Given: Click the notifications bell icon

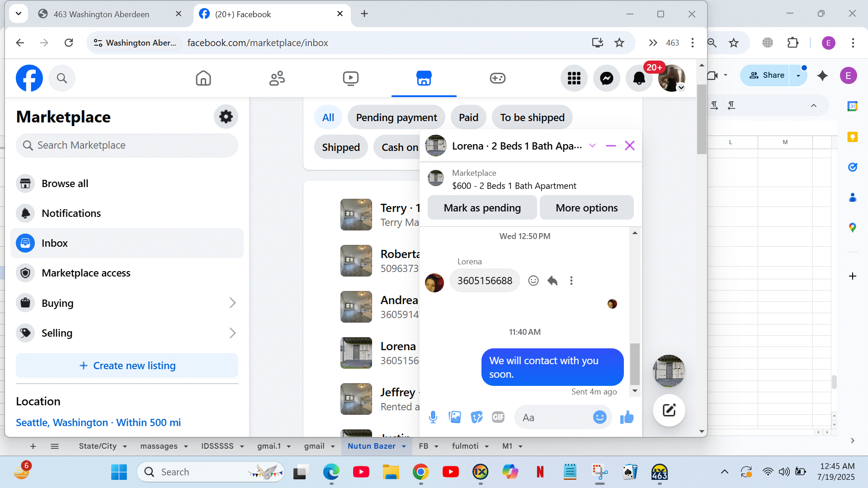Looking at the screenshot, I should pyautogui.click(x=639, y=78).
